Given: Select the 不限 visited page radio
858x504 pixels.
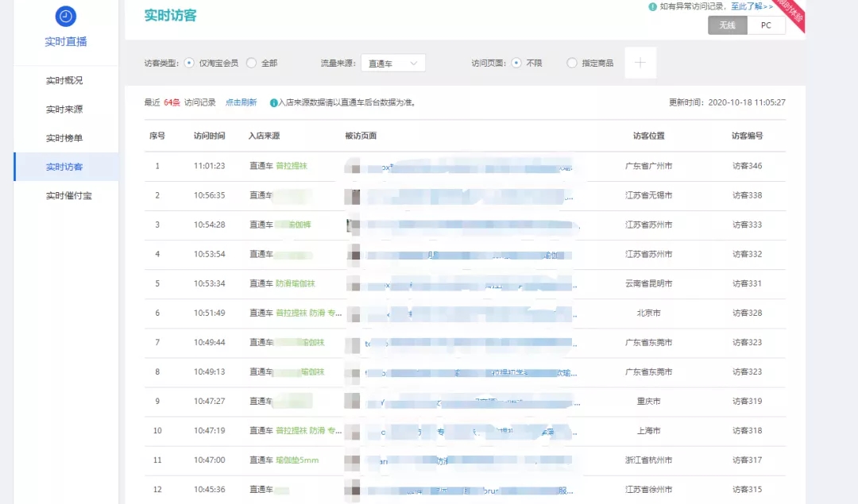Looking at the screenshot, I should click(x=516, y=63).
